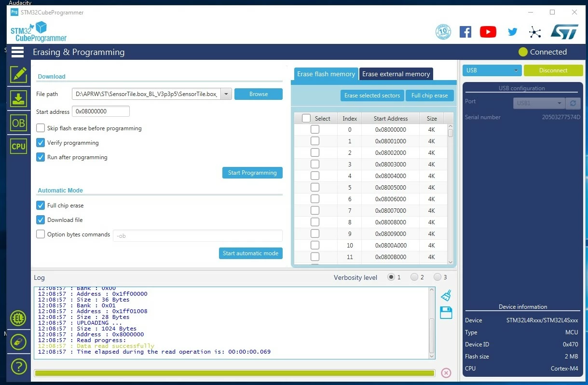Viewport: 588px width, 385px height.
Task: Open the CPU sidebar icon
Action: coord(18,146)
